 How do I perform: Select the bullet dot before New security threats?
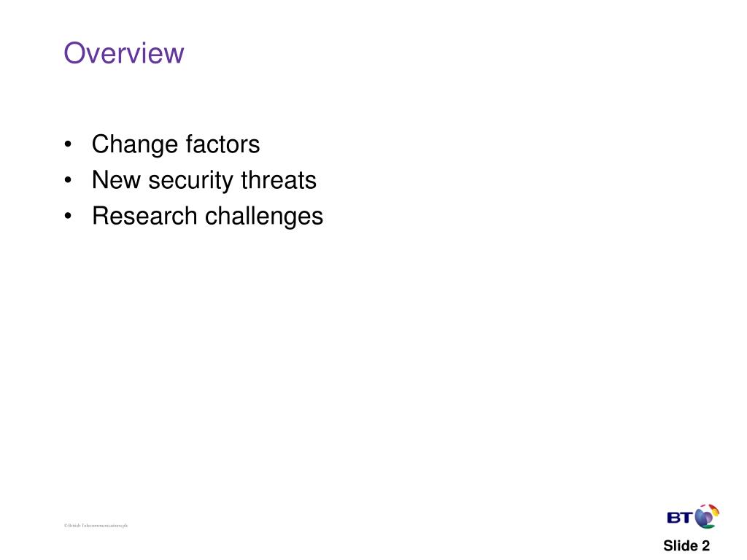click(x=68, y=180)
